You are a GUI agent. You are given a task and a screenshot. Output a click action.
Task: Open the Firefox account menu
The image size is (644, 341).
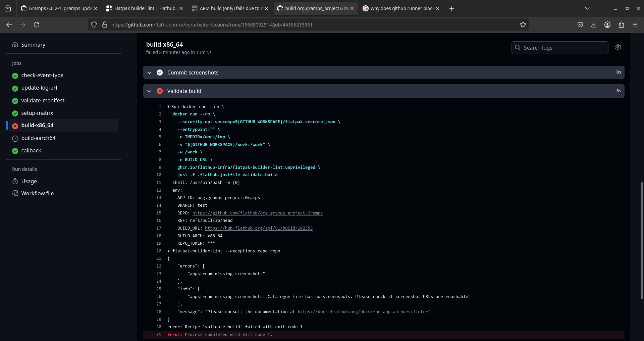point(607,25)
